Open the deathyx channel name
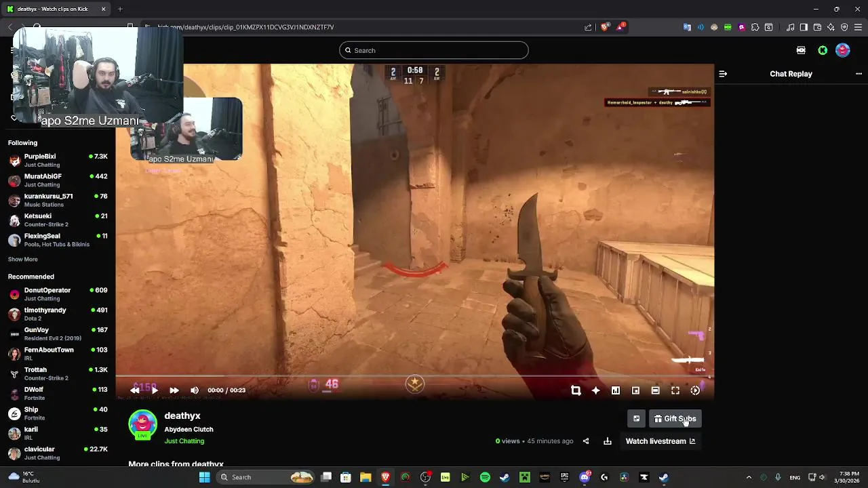This screenshot has height=488, width=868. point(182,416)
